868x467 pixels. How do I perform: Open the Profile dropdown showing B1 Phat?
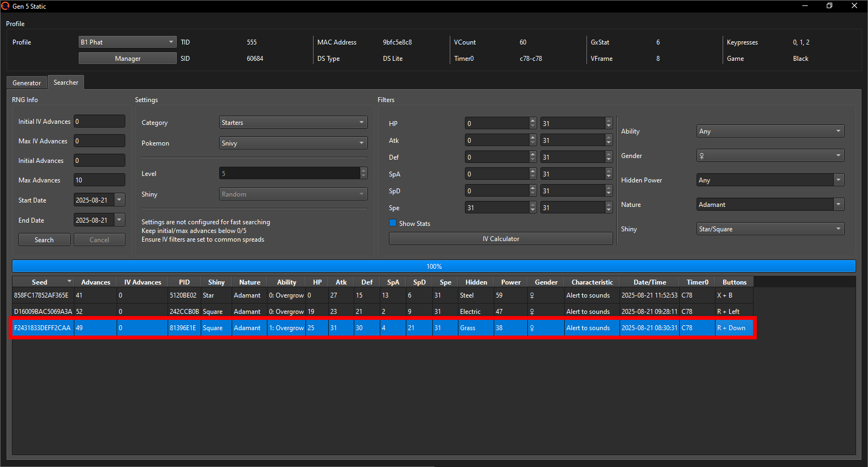[x=127, y=42]
